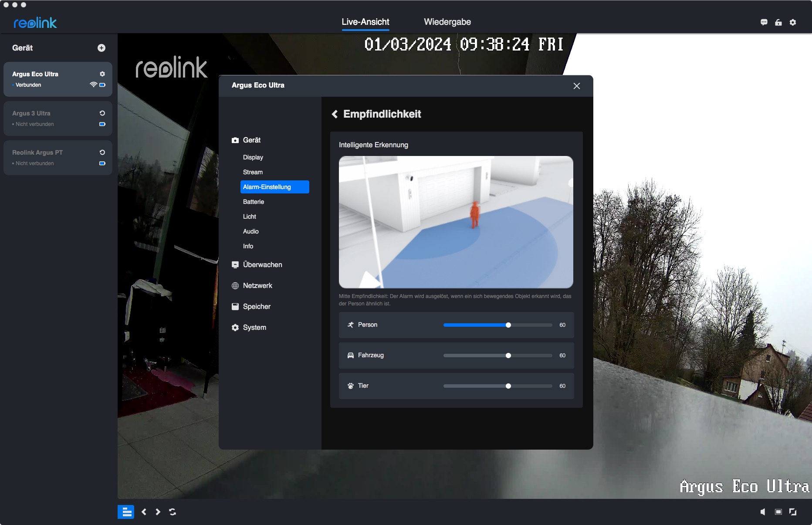This screenshot has width=812, height=525.
Task: Click the lock icon in top bar
Action: coord(778,22)
